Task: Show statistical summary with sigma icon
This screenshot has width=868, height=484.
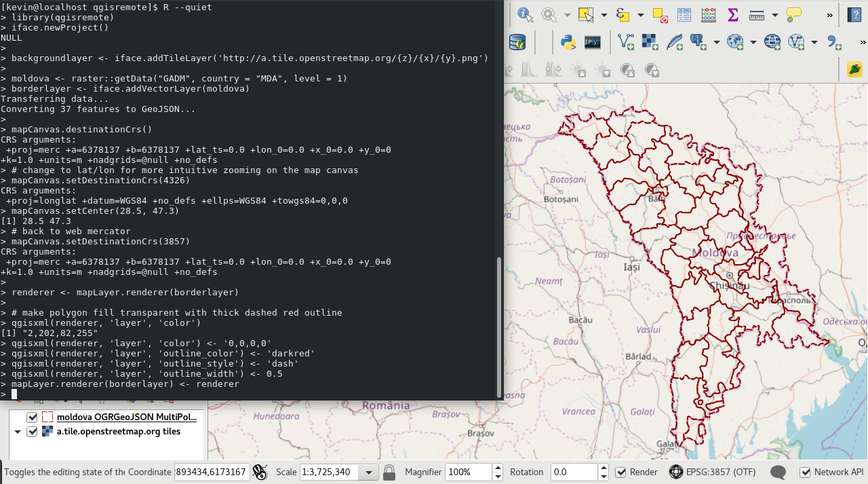Action: coord(732,14)
